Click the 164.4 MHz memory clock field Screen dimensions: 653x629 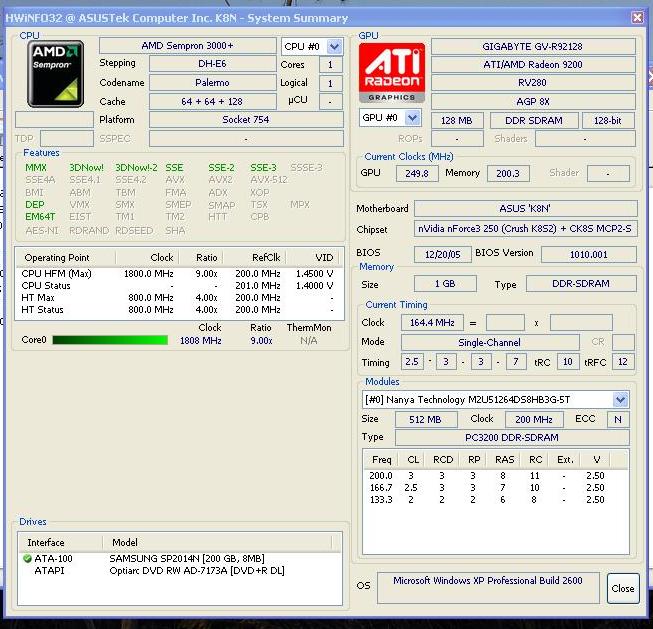[x=432, y=322]
